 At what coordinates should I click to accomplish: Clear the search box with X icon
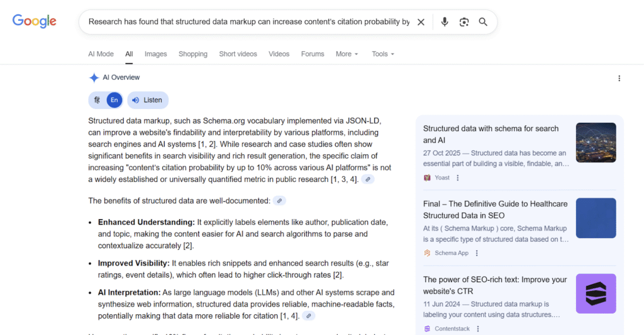421,22
